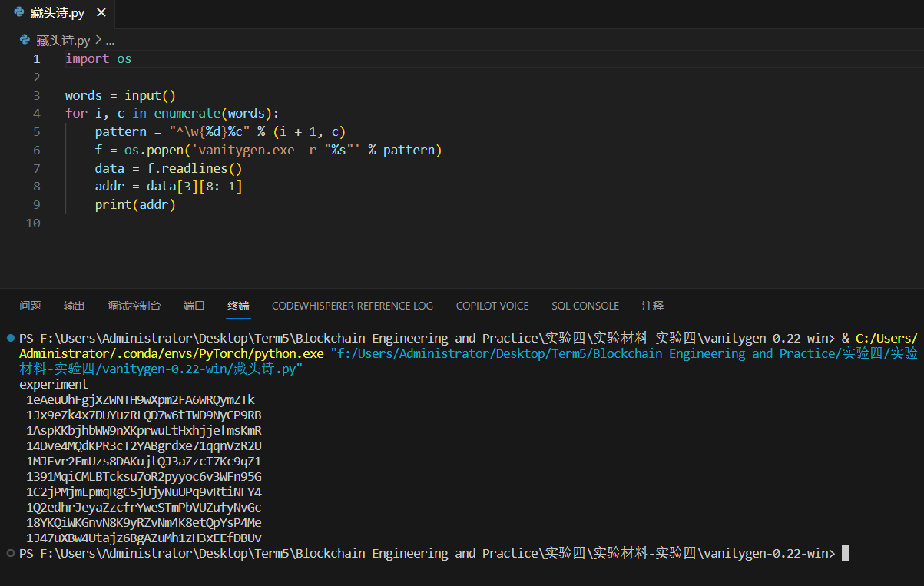Click address starting with 14Dve4MQdK
924x586 pixels.
144,445
